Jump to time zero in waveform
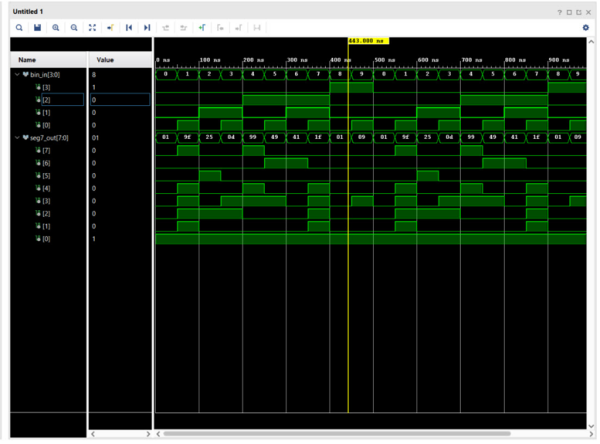The image size is (600, 444). (129, 28)
